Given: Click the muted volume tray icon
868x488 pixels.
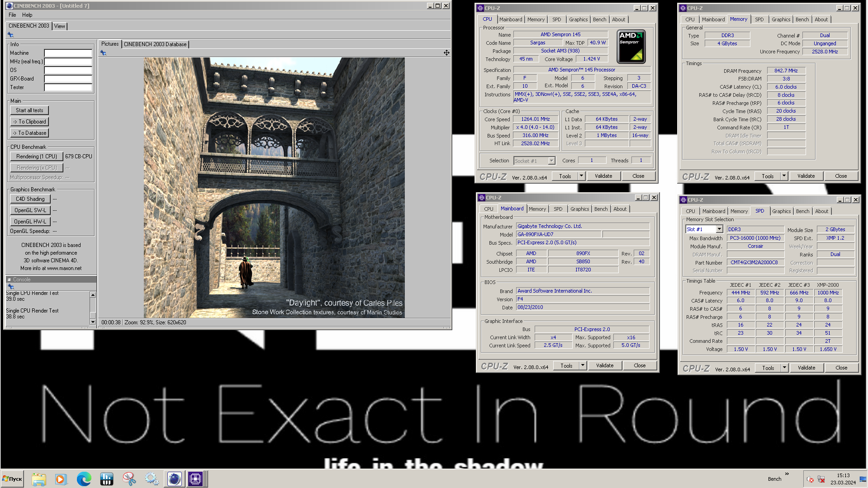Looking at the screenshot, I should (x=810, y=479).
